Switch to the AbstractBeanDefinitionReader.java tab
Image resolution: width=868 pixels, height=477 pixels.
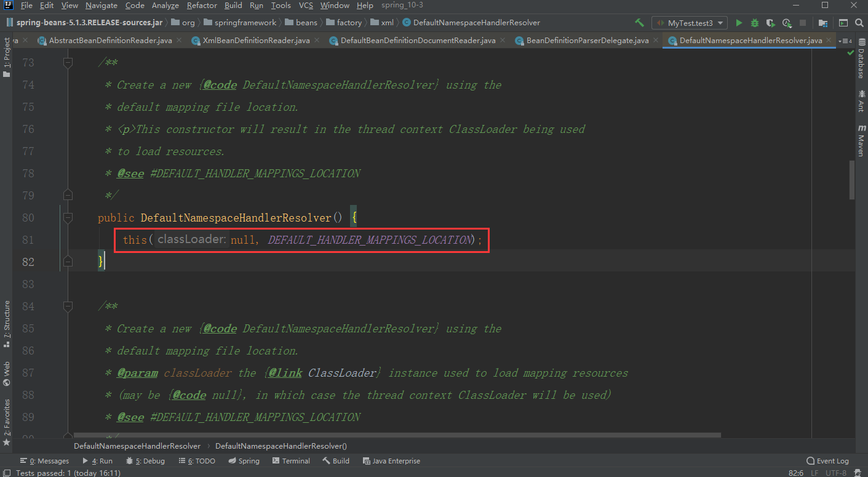pyautogui.click(x=110, y=41)
